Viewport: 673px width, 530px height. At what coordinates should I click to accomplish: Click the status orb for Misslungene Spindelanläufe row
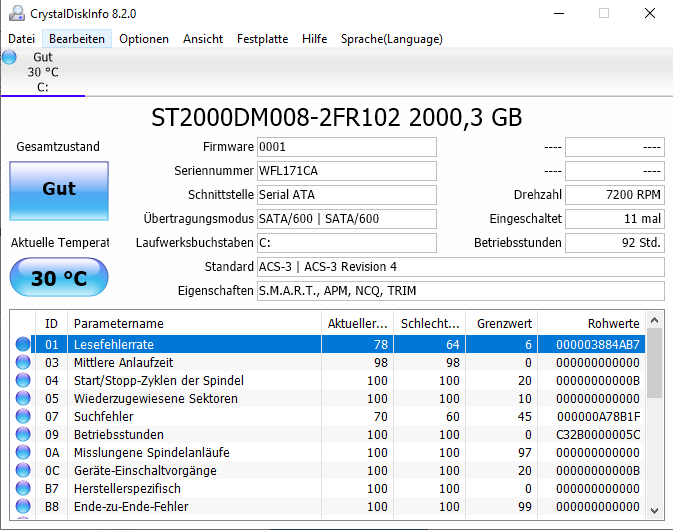(x=23, y=452)
